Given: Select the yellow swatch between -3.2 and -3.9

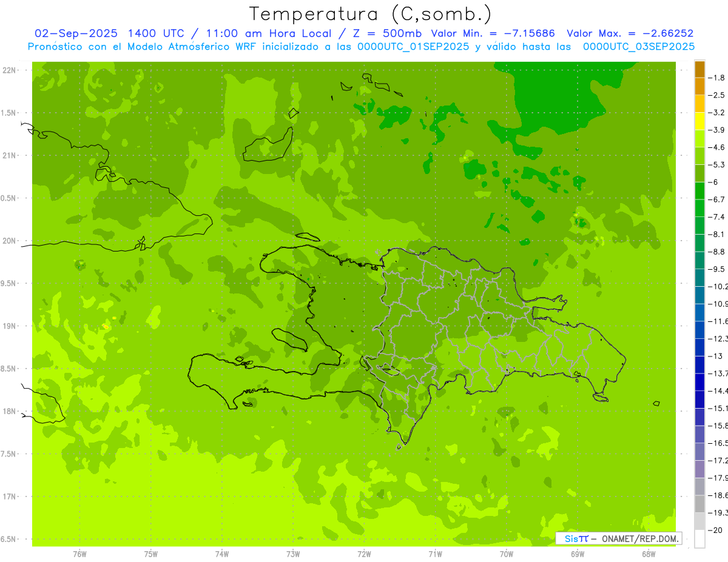Looking at the screenshot, I should (699, 121).
